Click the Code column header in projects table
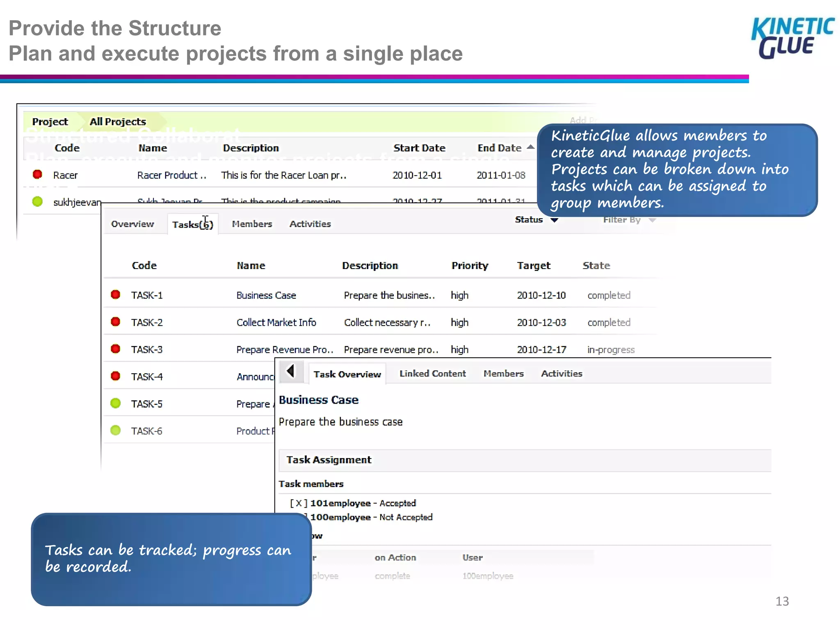This screenshot has width=840, height=630. (67, 148)
